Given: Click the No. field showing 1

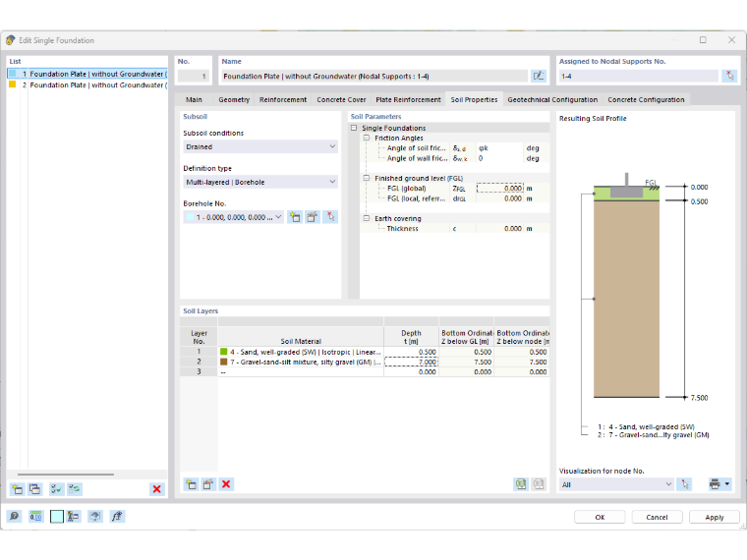Looking at the screenshot, I should 193,77.
